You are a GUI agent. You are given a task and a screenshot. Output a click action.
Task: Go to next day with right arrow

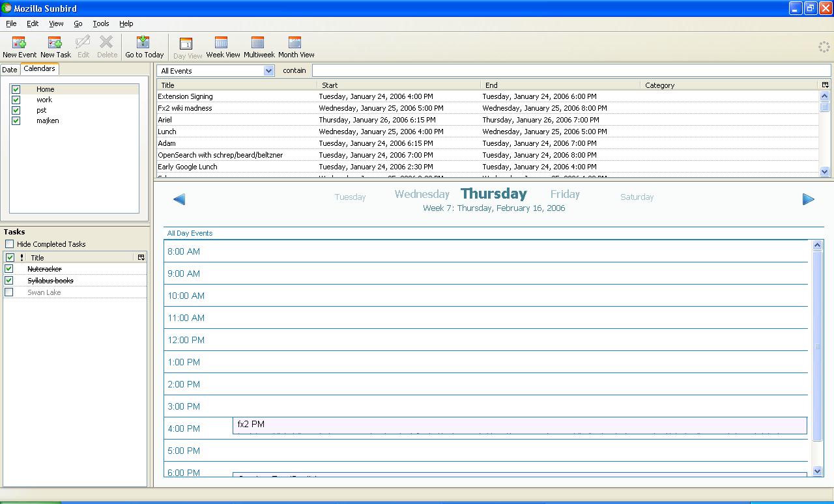pyautogui.click(x=808, y=199)
